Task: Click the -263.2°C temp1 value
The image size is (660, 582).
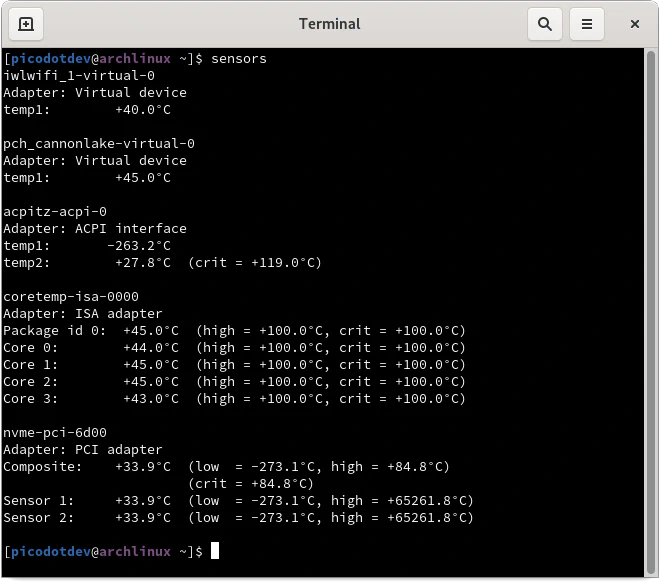Action: pos(139,245)
